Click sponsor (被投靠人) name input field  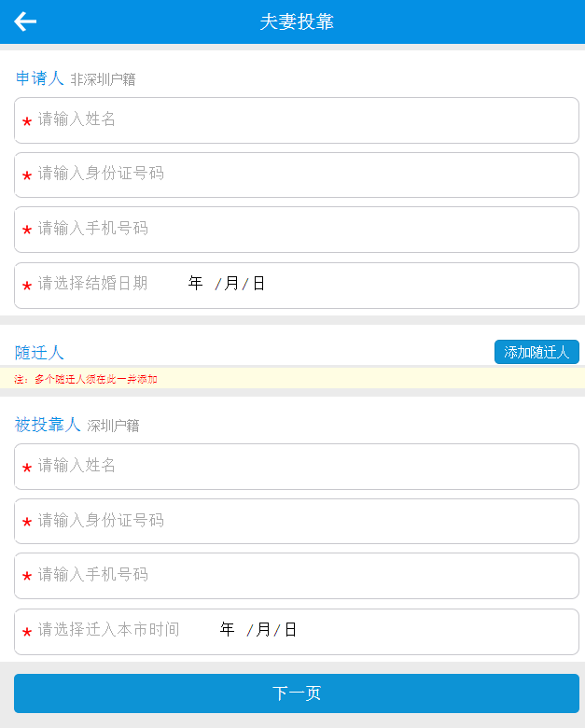tap(297, 467)
